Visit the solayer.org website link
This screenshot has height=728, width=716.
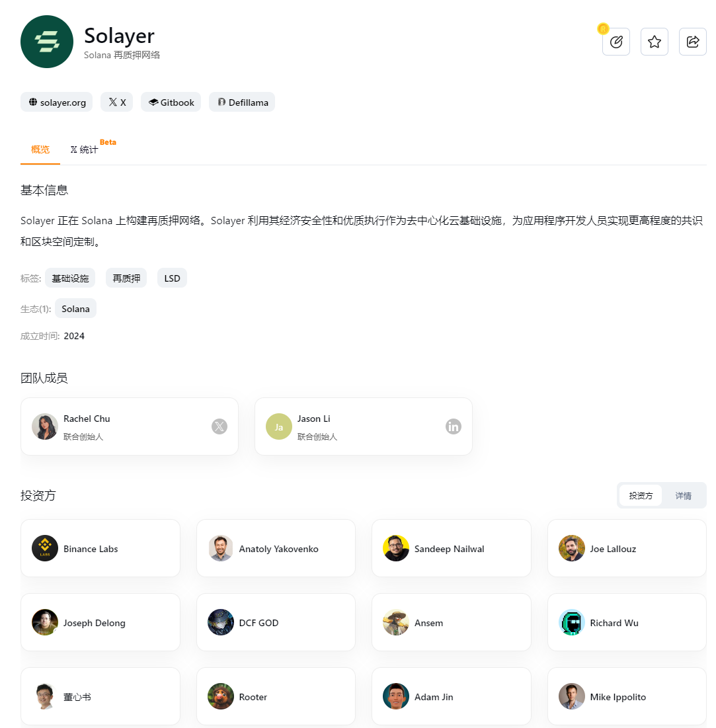57,102
